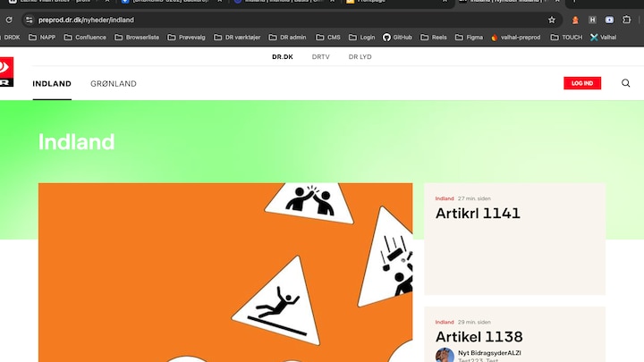
Task: Go to DRTV in the top bar
Action: 320,56
